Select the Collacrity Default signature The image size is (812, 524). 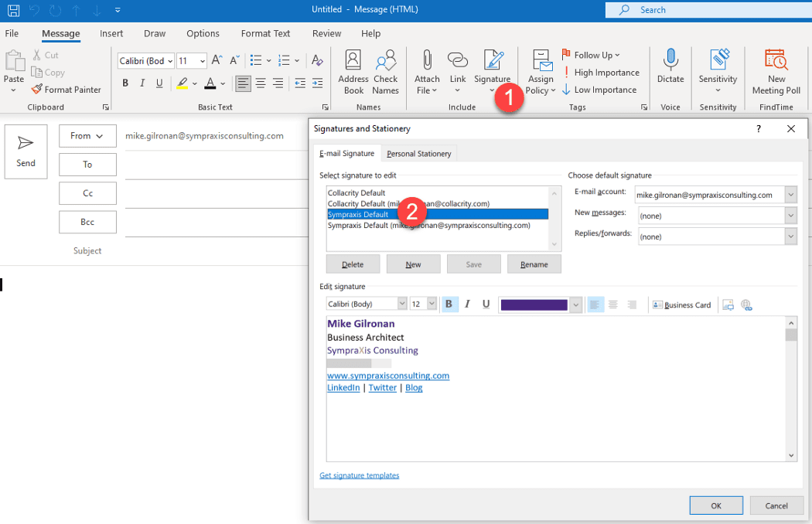point(357,192)
